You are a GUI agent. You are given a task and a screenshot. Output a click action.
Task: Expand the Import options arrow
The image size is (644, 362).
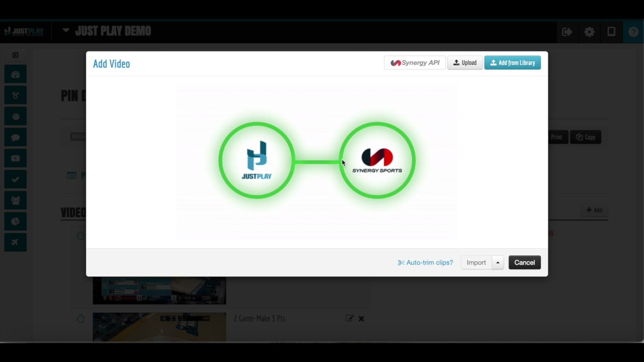(x=498, y=262)
